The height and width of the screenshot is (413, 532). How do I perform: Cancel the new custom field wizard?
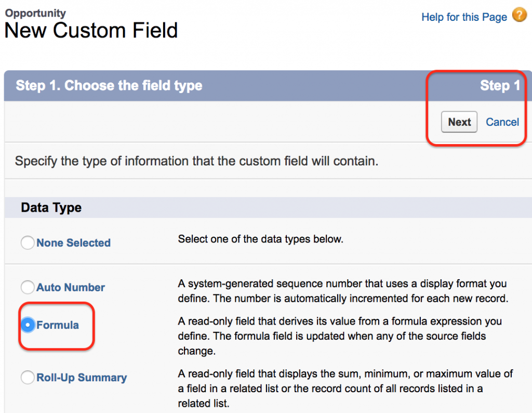[x=502, y=122]
